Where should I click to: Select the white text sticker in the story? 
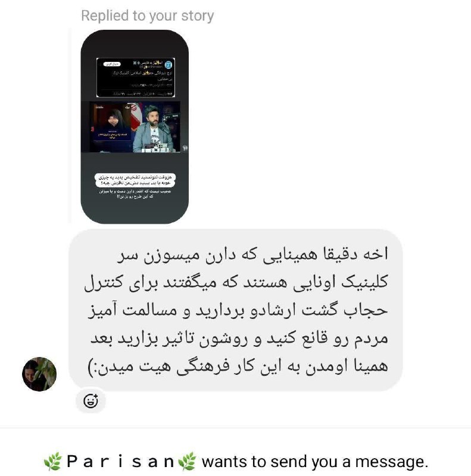click(135, 180)
